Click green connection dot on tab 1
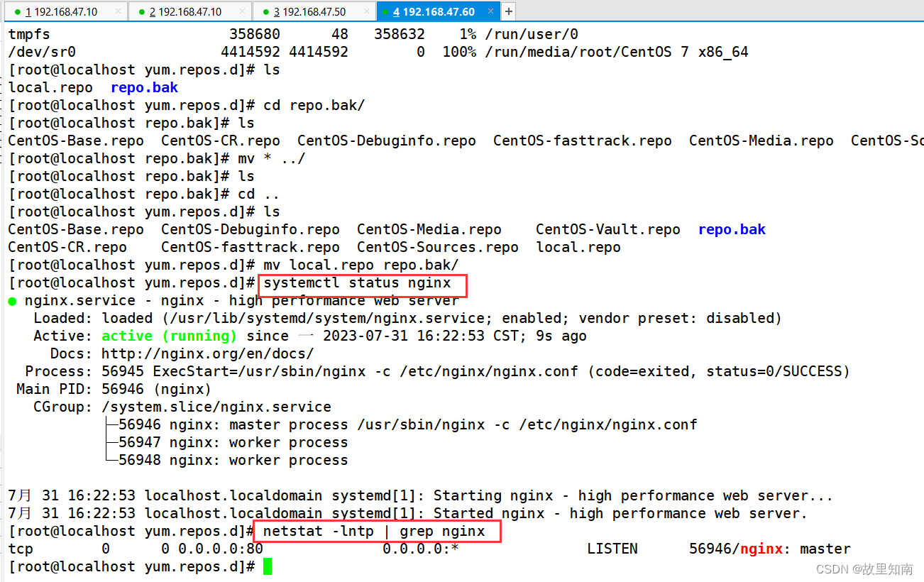Image resolution: width=924 pixels, height=582 pixels. 18,12
